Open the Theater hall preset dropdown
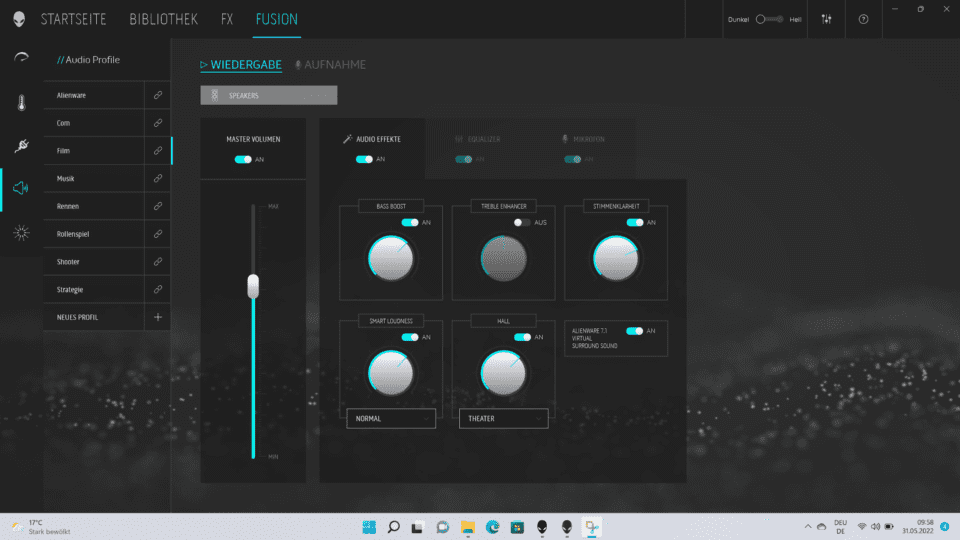The width and height of the screenshot is (960, 540). point(503,419)
